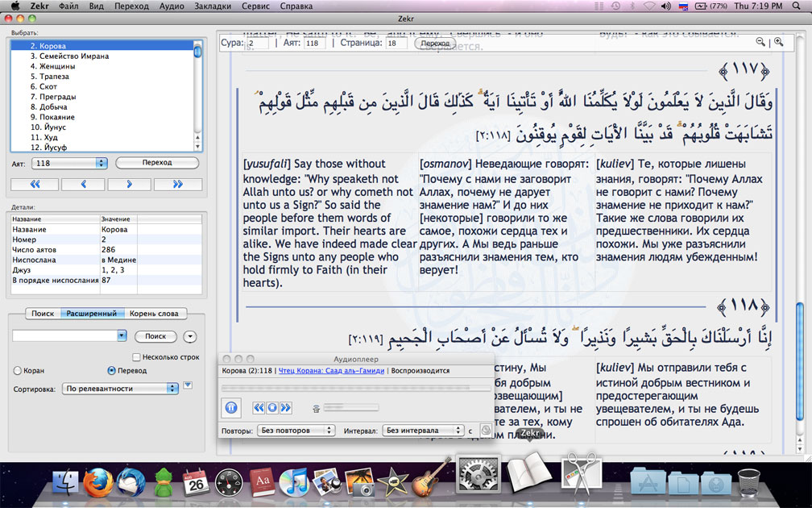Pause audio playback in the Audio player

(x=231, y=407)
